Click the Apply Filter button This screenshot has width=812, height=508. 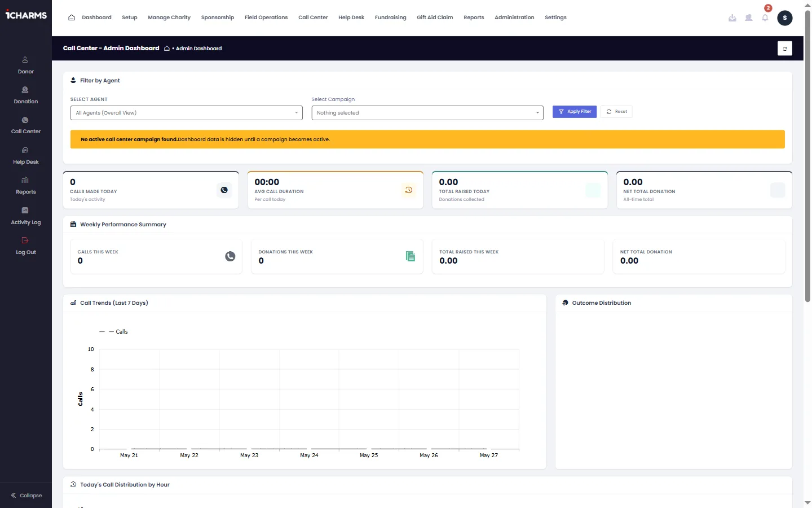pyautogui.click(x=575, y=112)
